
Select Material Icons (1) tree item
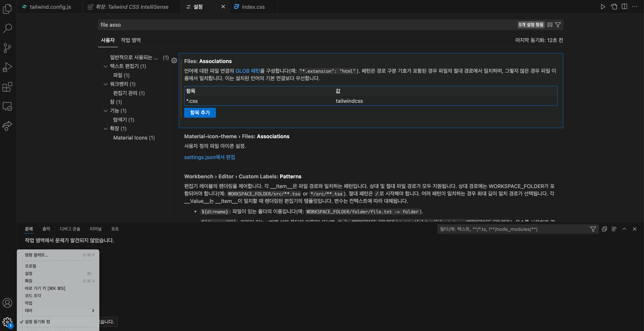pos(134,138)
